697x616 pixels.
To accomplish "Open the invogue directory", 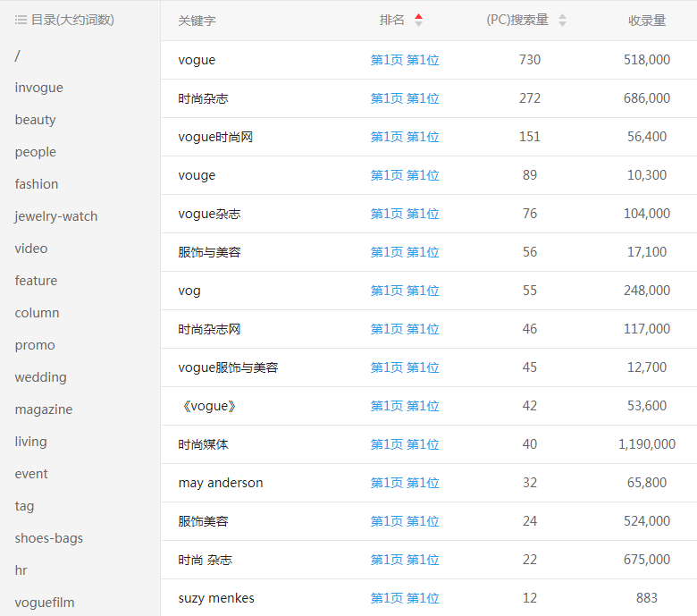I will click(38, 88).
